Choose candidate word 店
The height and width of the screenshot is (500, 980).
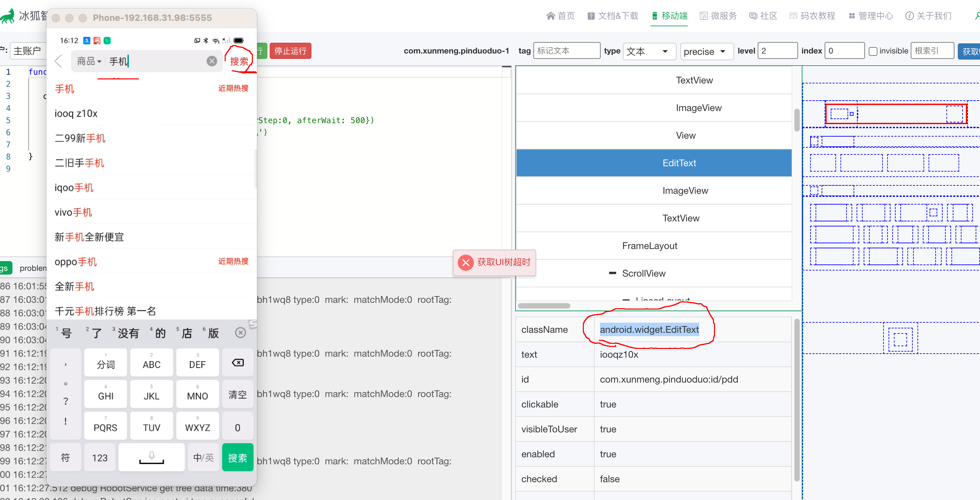click(x=186, y=334)
